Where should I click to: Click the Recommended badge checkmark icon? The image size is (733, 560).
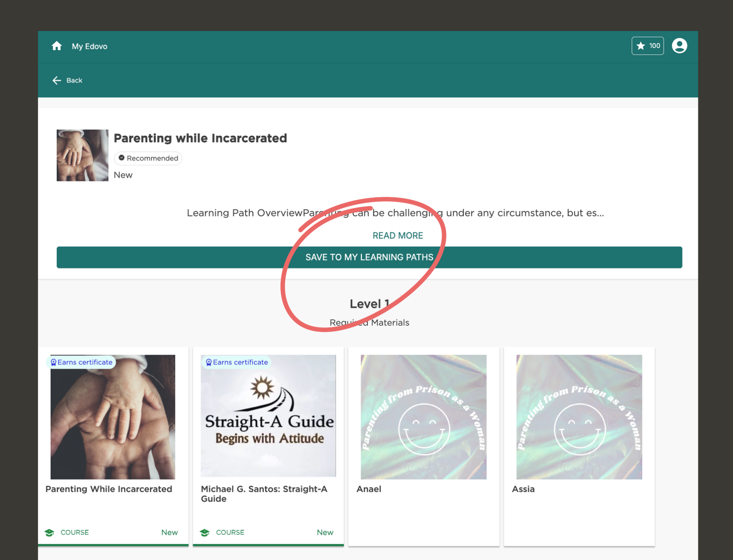(x=121, y=158)
